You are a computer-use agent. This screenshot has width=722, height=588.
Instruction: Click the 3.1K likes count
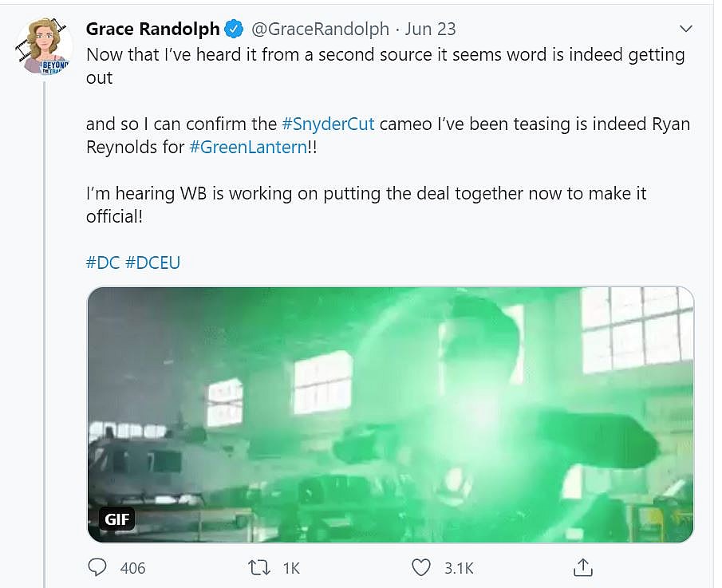tap(459, 568)
